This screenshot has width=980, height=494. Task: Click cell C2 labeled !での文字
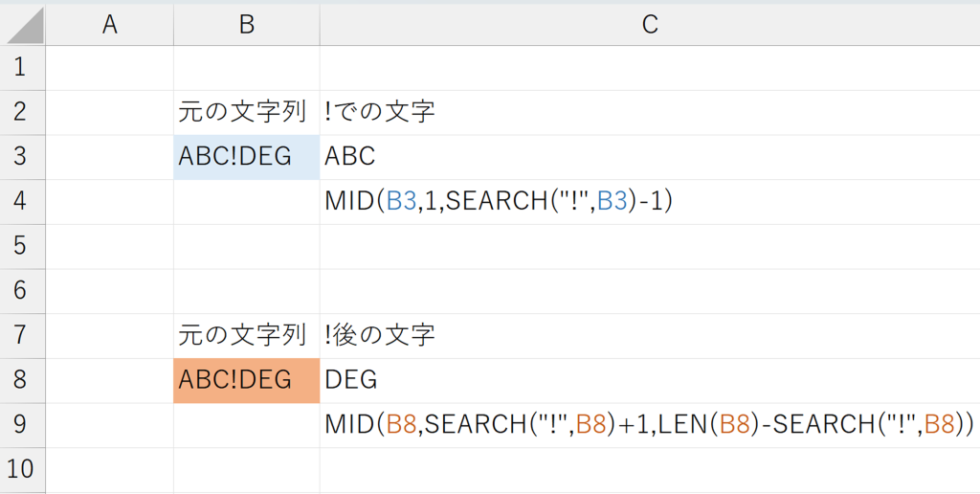click(380, 113)
